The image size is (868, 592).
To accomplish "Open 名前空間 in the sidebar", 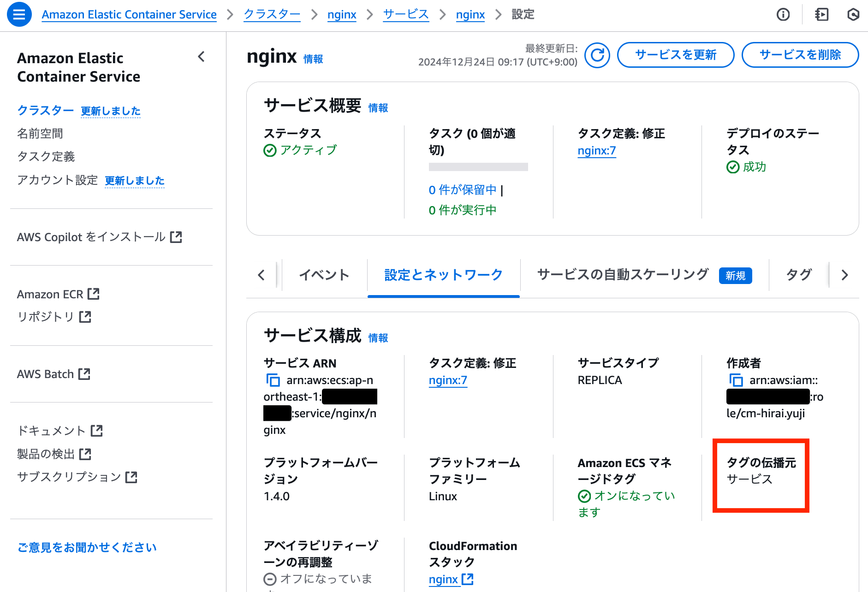I will tap(40, 134).
